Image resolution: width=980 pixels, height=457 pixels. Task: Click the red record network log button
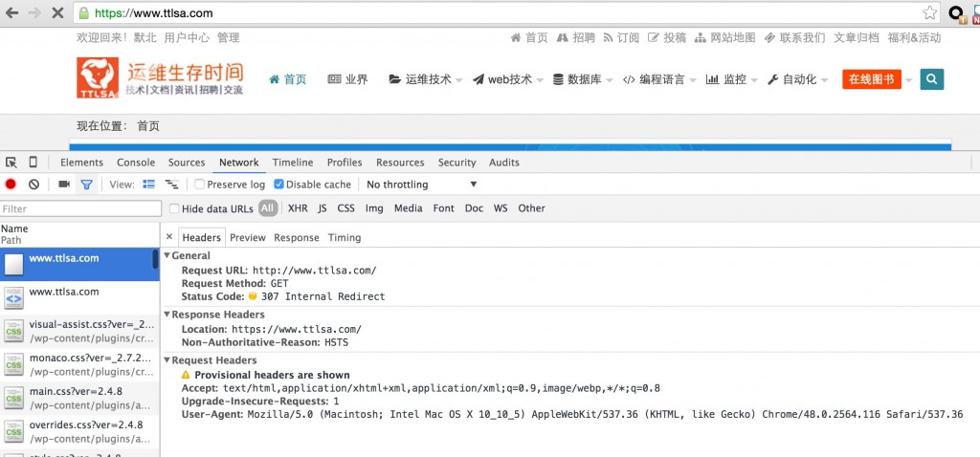coord(11,185)
